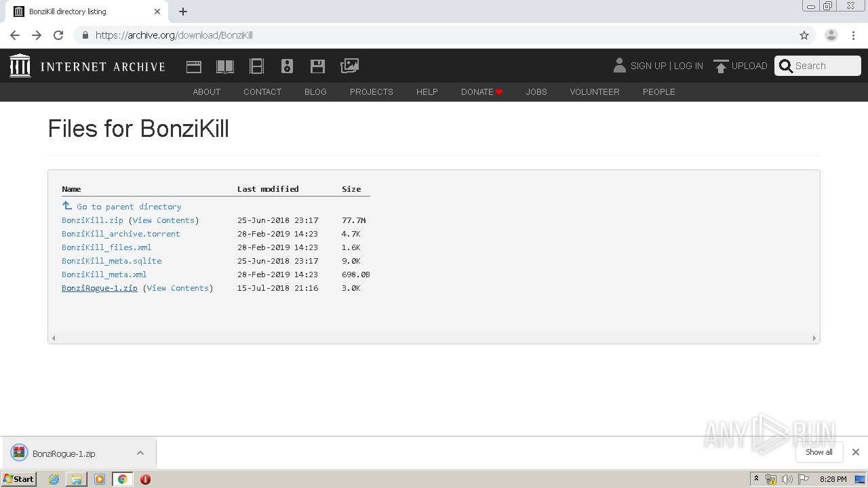The height and width of the screenshot is (488, 868).
Task: Open the DONATE menu item
Action: point(481,91)
